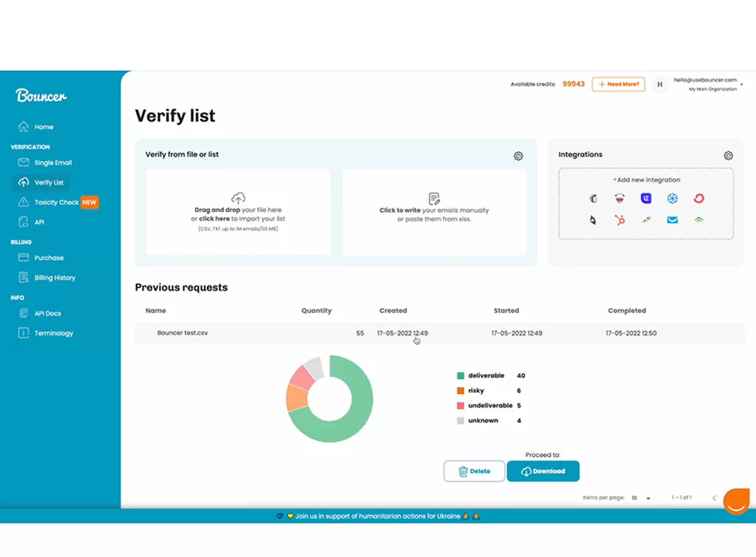The height and width of the screenshot is (557, 756).
Task: Select the red circle integration icon
Action: click(699, 198)
